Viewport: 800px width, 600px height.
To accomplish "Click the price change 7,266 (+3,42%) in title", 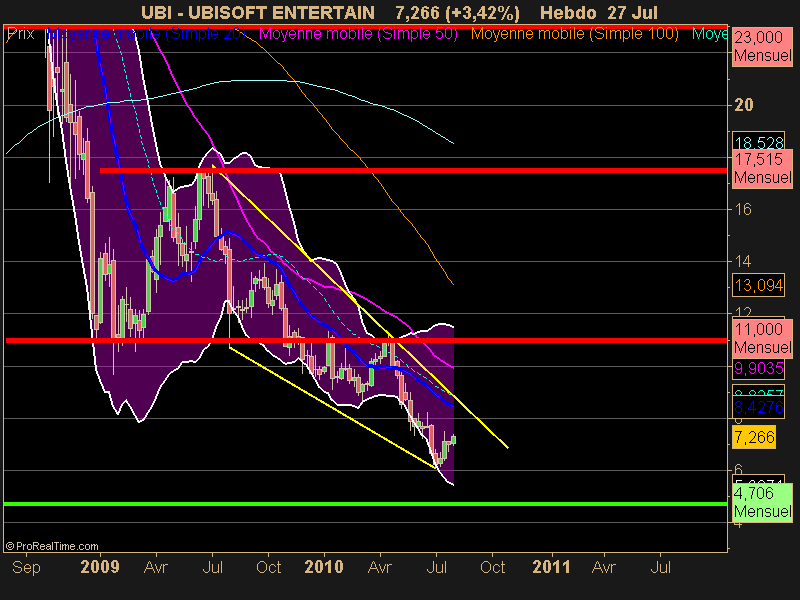I will click(x=457, y=12).
